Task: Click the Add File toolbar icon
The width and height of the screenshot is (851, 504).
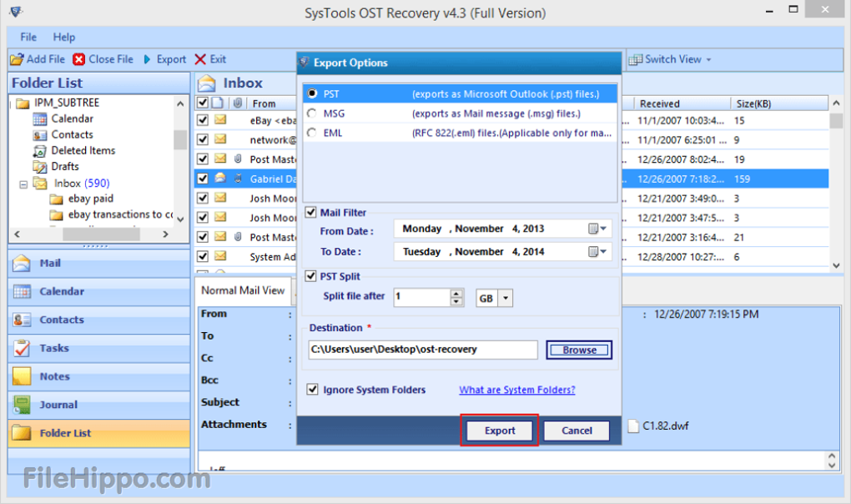Action: click(x=17, y=59)
